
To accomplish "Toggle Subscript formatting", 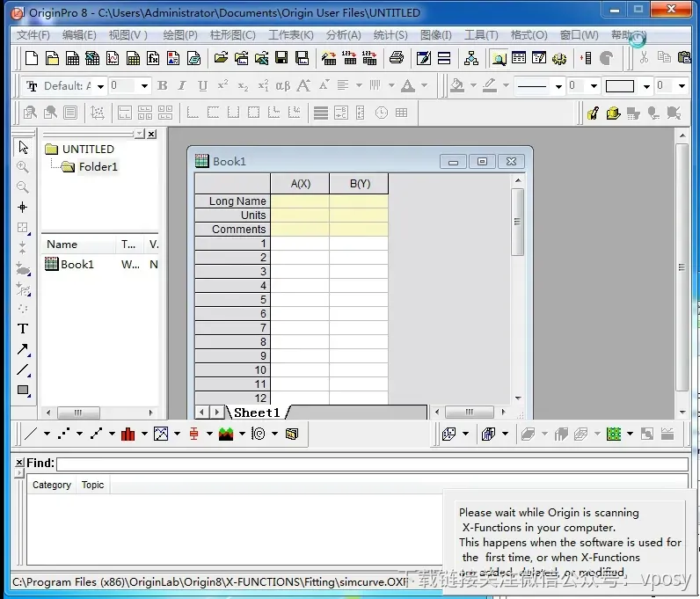I will [243, 85].
